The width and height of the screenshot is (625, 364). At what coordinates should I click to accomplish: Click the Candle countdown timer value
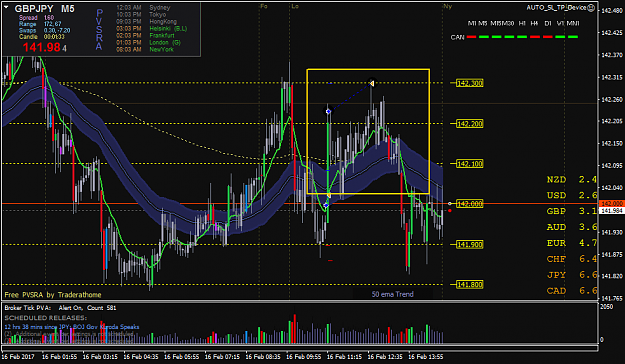(x=54, y=37)
